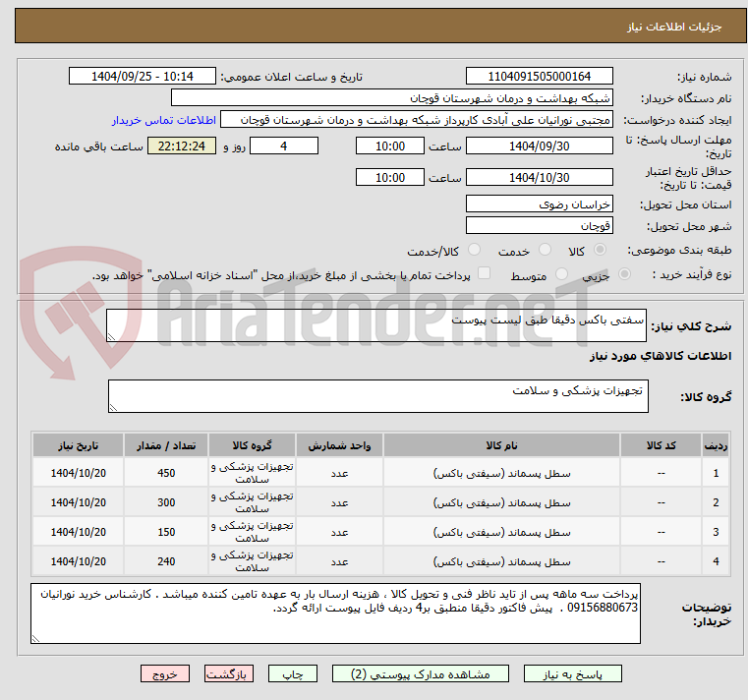The height and width of the screenshot is (700, 748).
Task: Click the واحد شمارش column header
Action: click(x=339, y=445)
